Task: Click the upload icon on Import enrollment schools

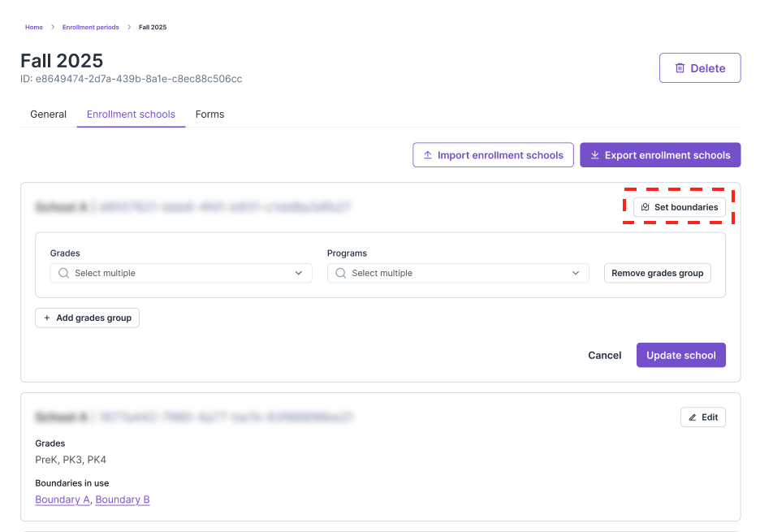Action: coord(428,155)
